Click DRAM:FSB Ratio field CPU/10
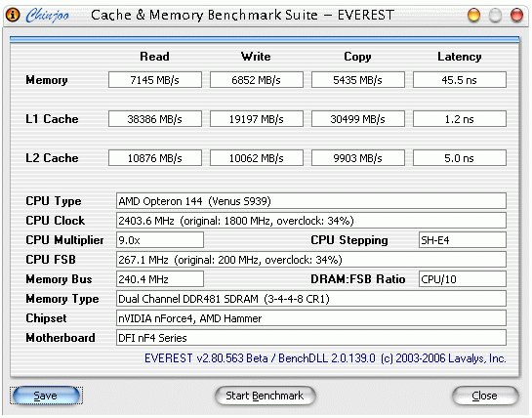The height and width of the screenshot is (418, 532). tap(463, 279)
